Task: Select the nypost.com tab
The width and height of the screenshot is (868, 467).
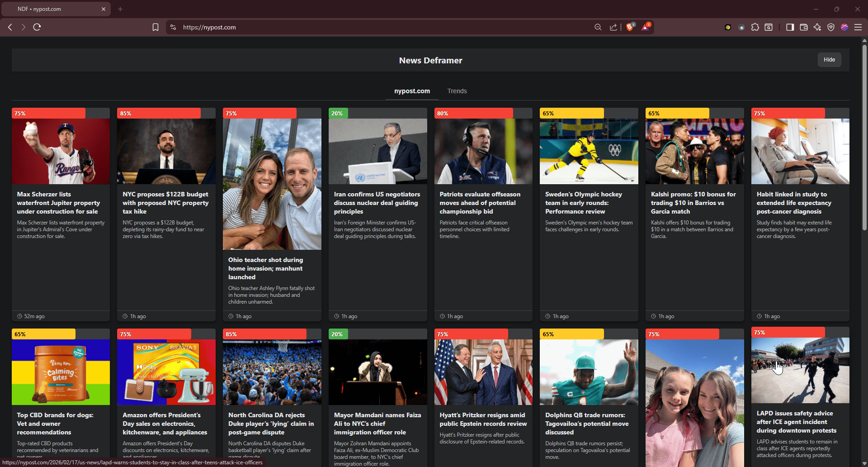Action: tap(412, 91)
